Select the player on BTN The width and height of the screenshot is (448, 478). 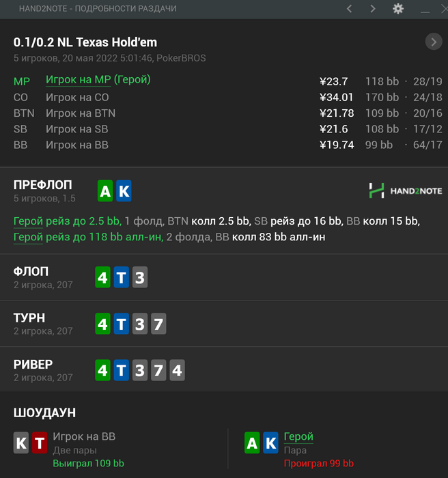(81, 113)
